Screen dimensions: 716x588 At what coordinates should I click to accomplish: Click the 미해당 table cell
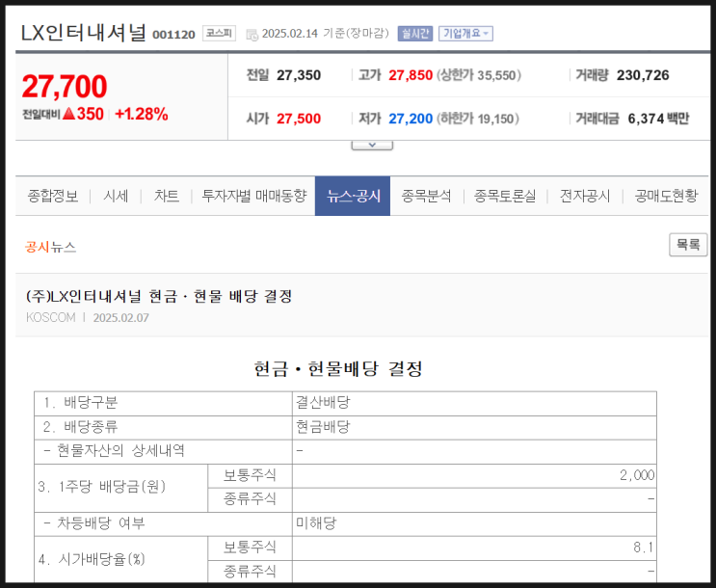(x=474, y=523)
